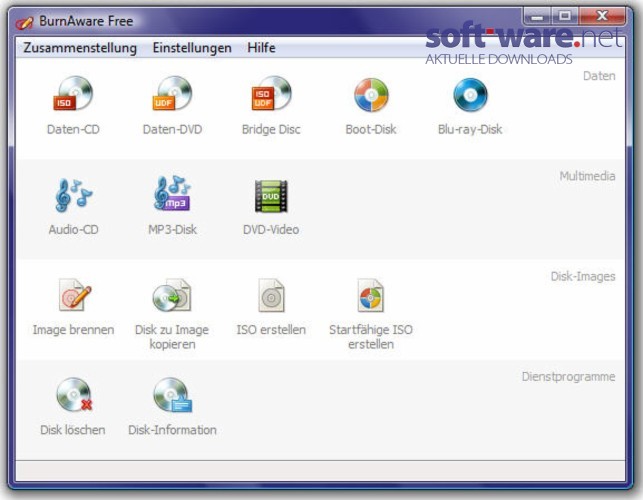Click the DVD-Video label text
The height and width of the screenshot is (500, 643).
pos(271,229)
